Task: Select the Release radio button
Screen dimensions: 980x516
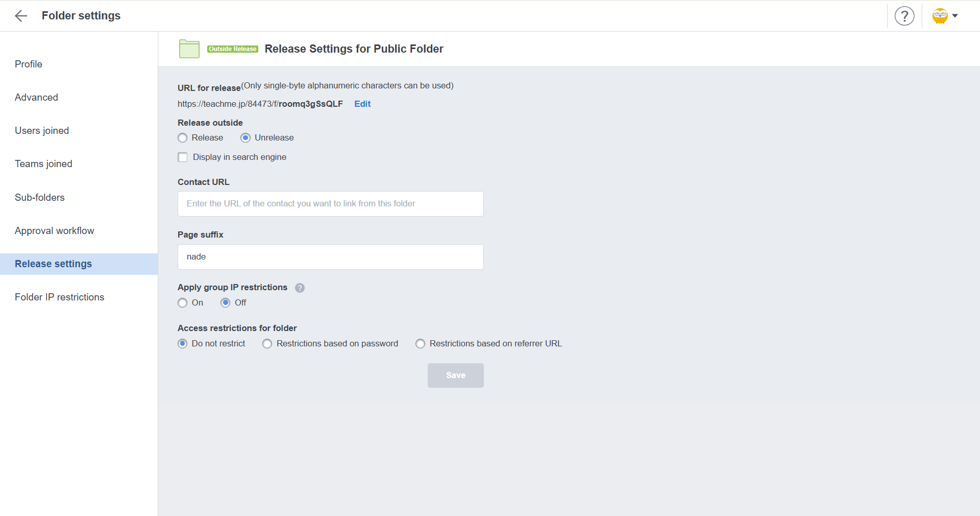Action: (x=183, y=138)
